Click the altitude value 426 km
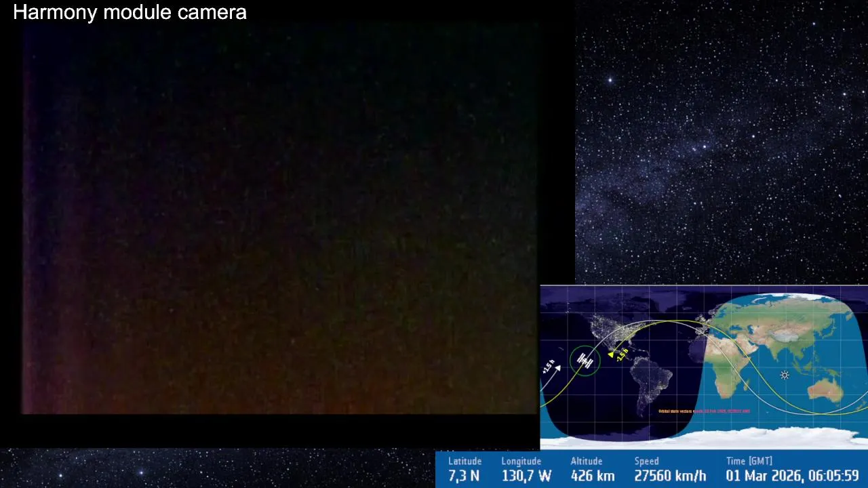The height and width of the screenshot is (488, 868). (593, 476)
